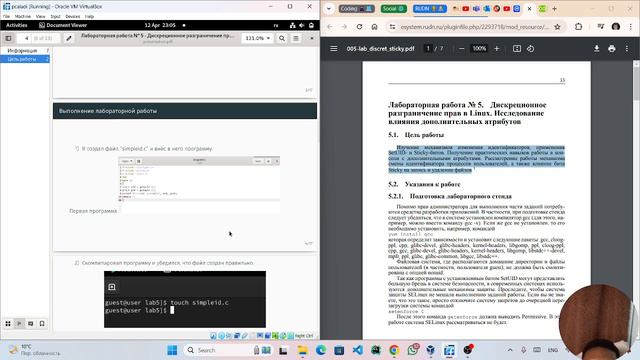Open the VirtualBox View menu

tap(40, 16)
